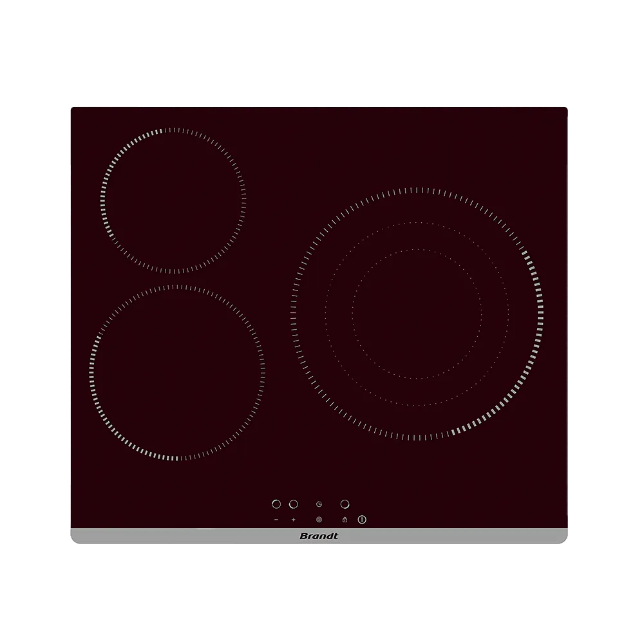Tap the round cooking-zone selector symbol

pos(319,520)
